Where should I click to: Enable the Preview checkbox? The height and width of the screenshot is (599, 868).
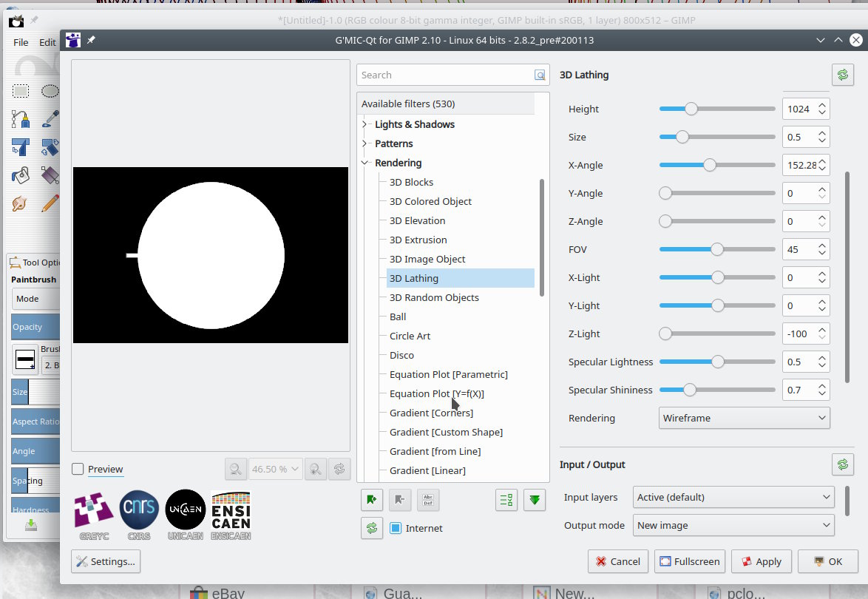pyautogui.click(x=78, y=469)
